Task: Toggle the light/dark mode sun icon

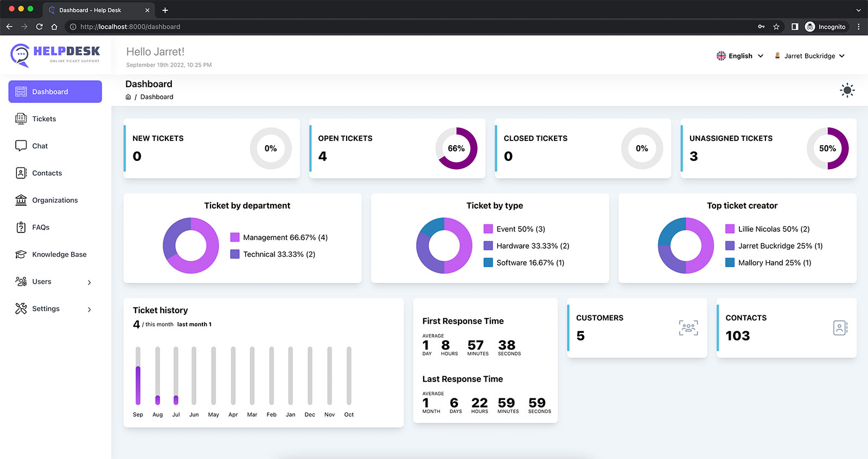Action: [x=847, y=90]
